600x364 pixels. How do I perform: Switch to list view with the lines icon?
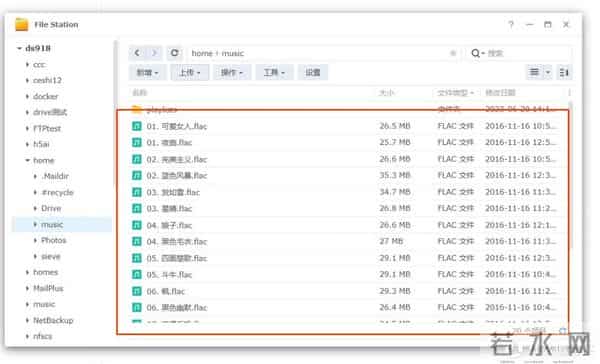point(534,72)
